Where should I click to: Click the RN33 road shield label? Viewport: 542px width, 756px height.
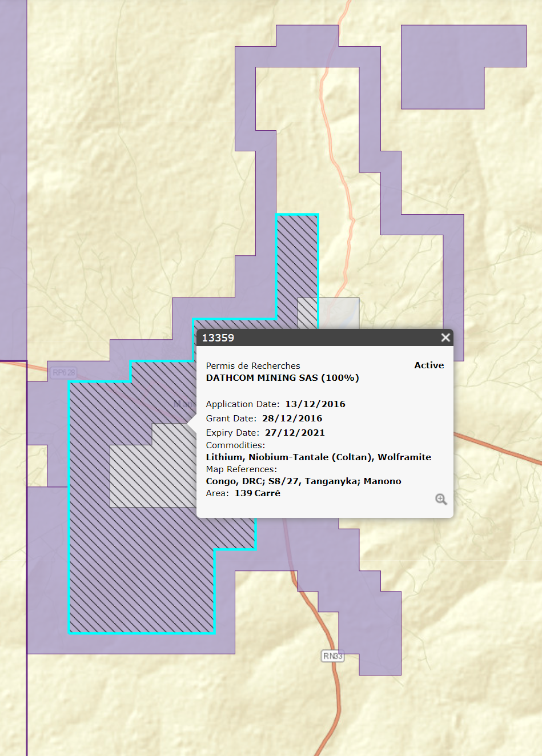pyautogui.click(x=332, y=656)
